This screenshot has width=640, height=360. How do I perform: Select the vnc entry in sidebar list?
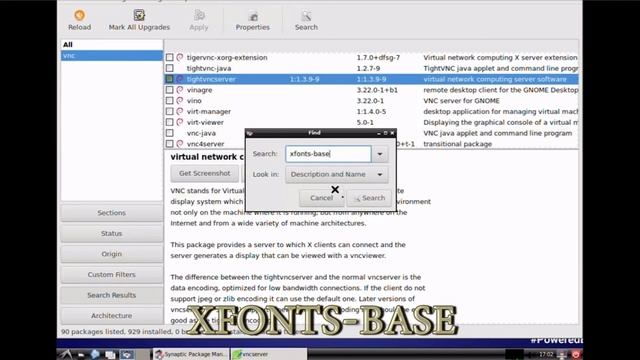pyautogui.click(x=111, y=56)
